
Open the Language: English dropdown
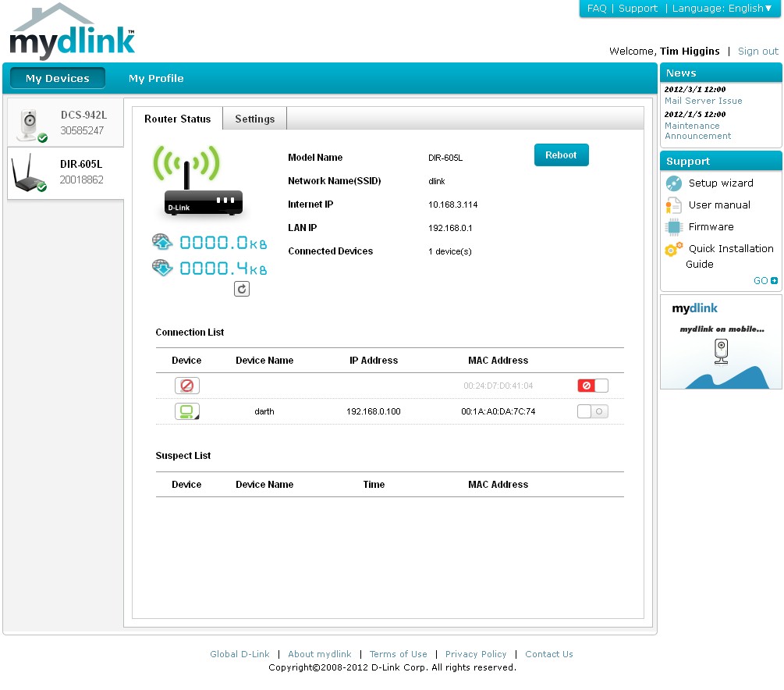pyautogui.click(x=722, y=9)
